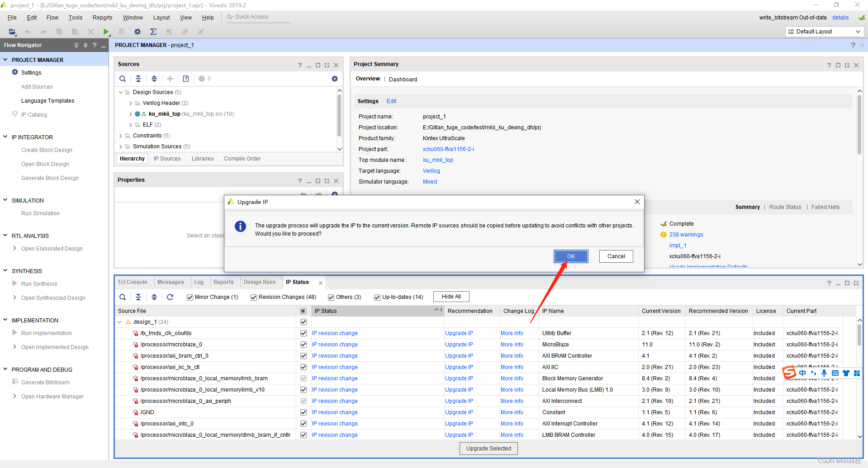Open project toolbar icon
Screen dimensions: 868x468
tap(12, 32)
